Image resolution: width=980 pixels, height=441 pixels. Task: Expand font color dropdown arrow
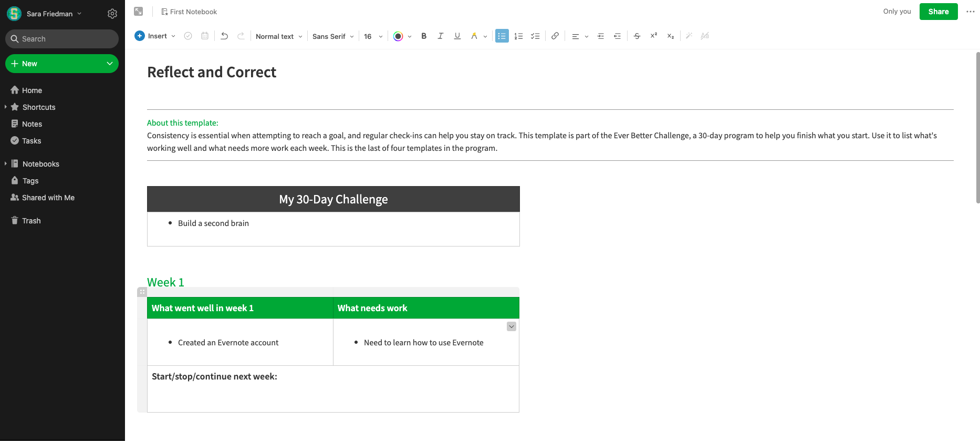point(410,36)
